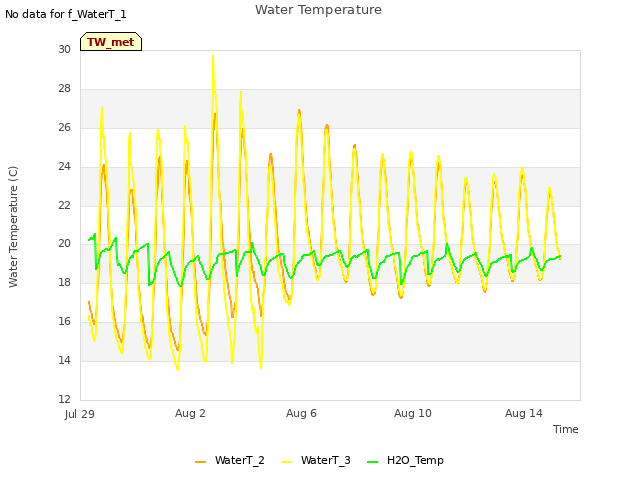This screenshot has height=480, width=640.
Task: Click the 18 y-axis tick label
Action: pos(64,282)
